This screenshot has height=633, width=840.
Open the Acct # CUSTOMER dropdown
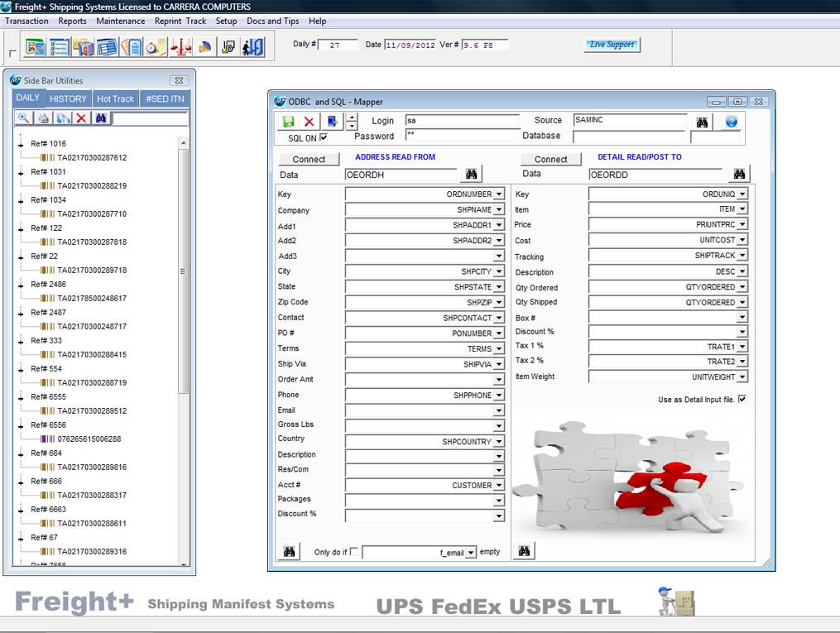coord(499,485)
